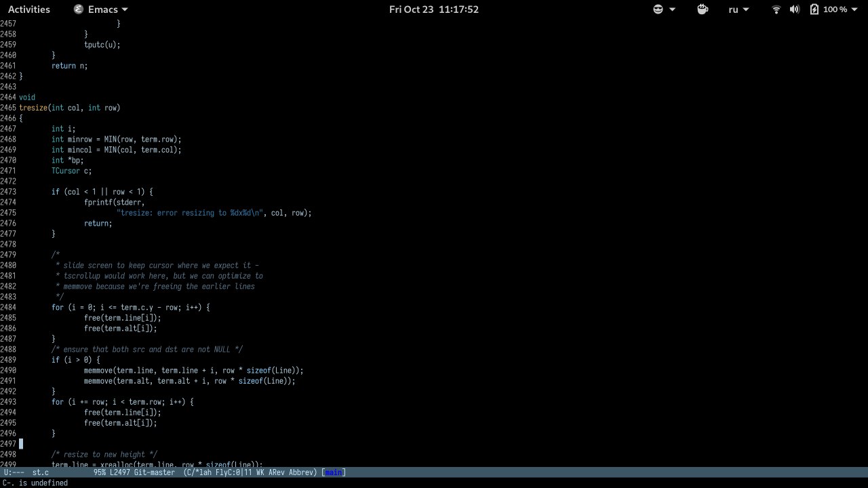This screenshot has height=488, width=868.
Task: Click 'return;' on line 2476
Action: pyautogui.click(x=98, y=223)
